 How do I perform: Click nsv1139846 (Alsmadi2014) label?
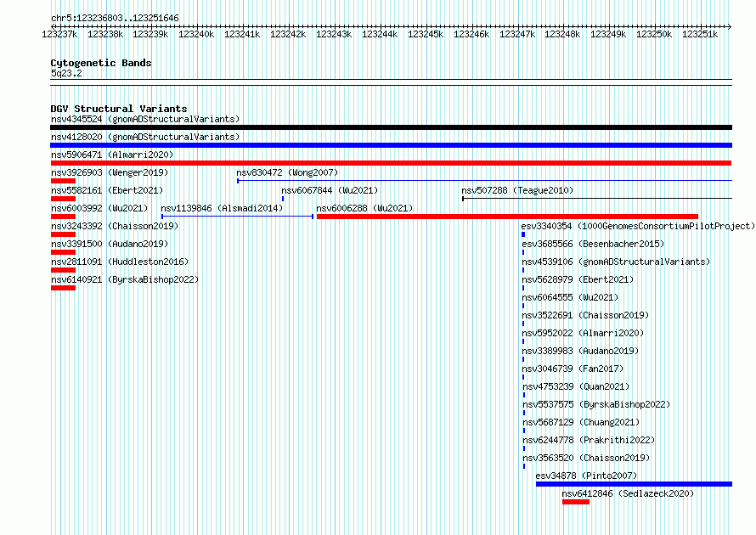222,208
